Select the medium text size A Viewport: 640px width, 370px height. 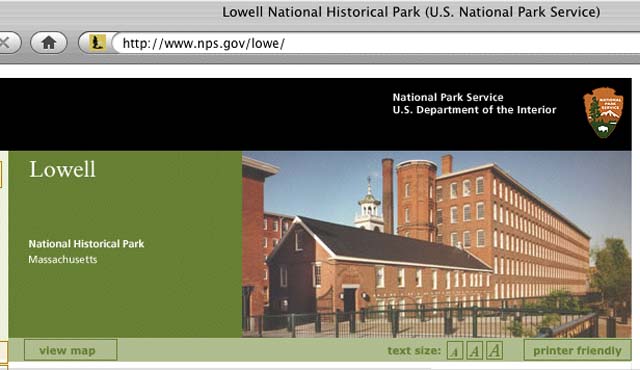pos(474,350)
